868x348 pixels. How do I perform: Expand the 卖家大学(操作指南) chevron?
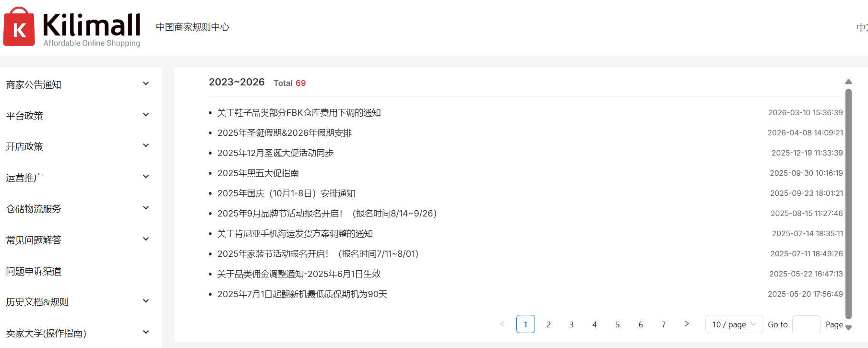pyautogui.click(x=146, y=332)
